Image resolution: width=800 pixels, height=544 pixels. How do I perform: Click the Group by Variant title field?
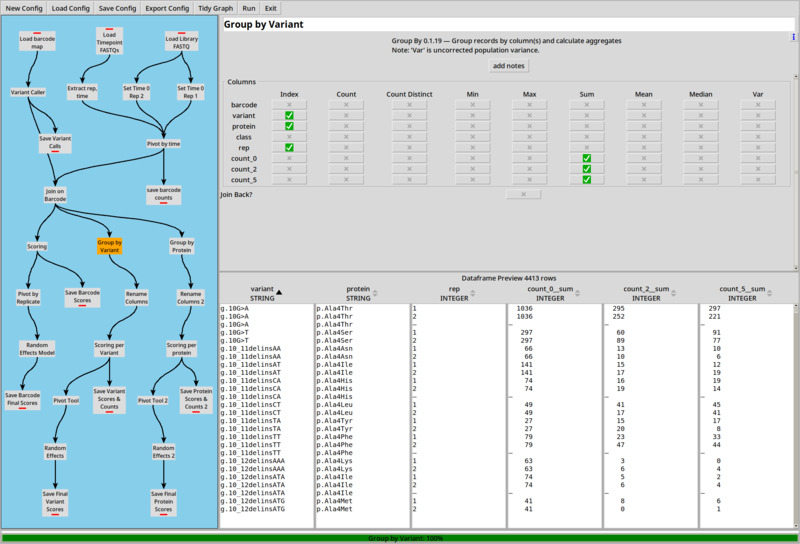[x=509, y=24]
